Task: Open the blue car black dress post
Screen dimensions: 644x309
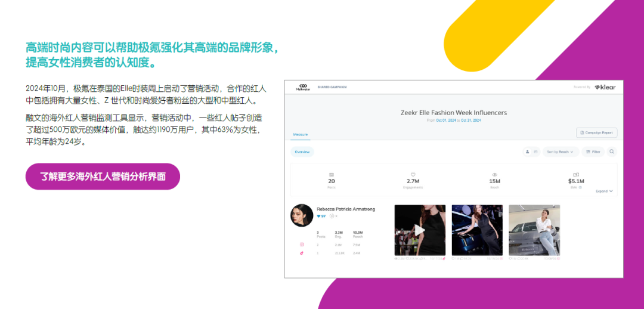Action: [x=477, y=230]
